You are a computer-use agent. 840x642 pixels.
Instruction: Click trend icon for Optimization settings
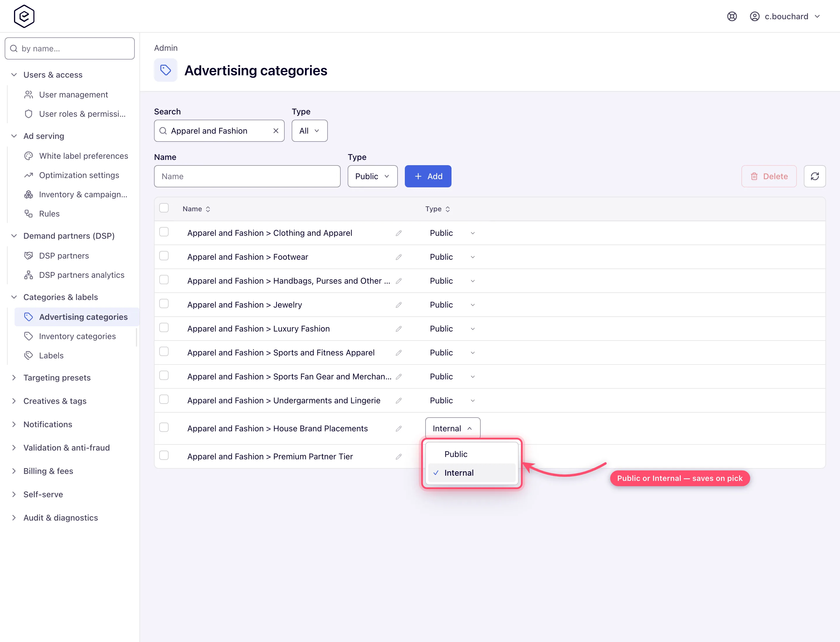(29, 175)
